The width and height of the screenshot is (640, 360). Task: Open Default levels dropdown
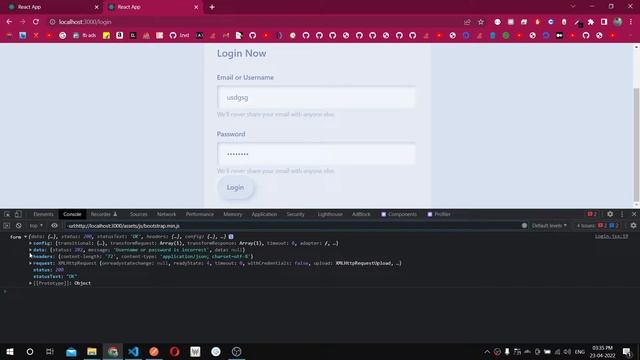pyautogui.click(x=549, y=226)
